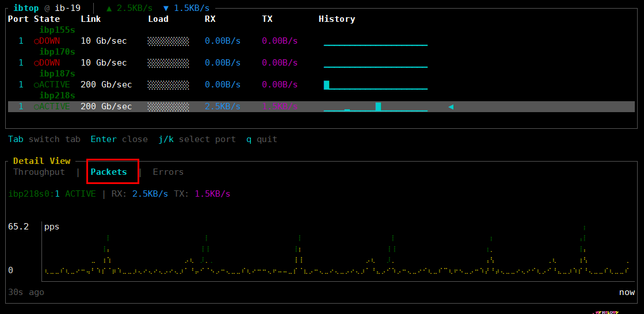644x314 pixels.
Task: Select the ibp218s device name
Action: pos(57,95)
